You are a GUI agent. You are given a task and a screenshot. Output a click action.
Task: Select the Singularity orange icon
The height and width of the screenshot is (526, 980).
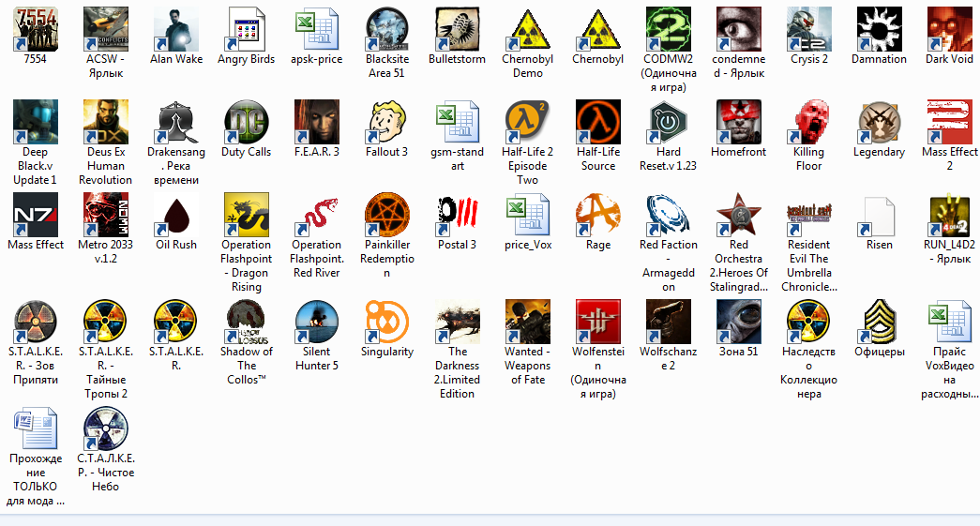387,322
